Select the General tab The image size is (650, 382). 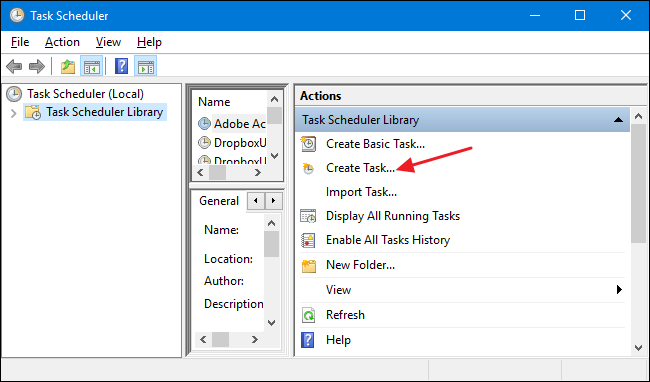point(219,201)
